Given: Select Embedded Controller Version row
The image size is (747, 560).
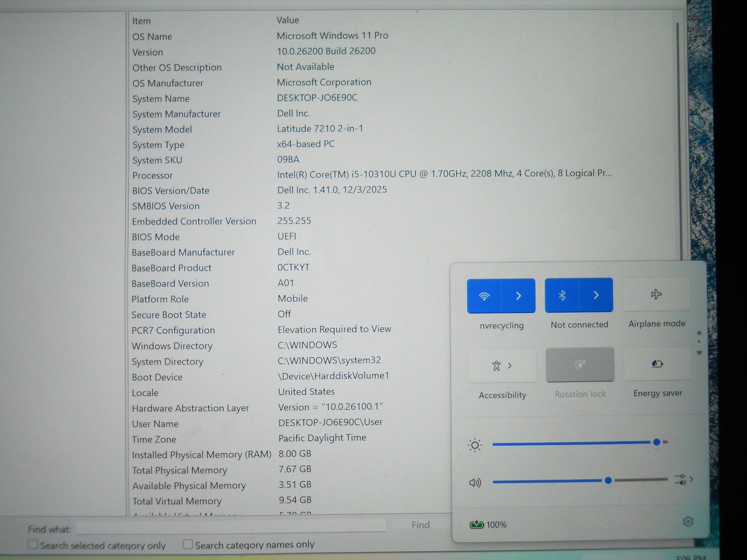Looking at the screenshot, I should [x=402, y=221].
